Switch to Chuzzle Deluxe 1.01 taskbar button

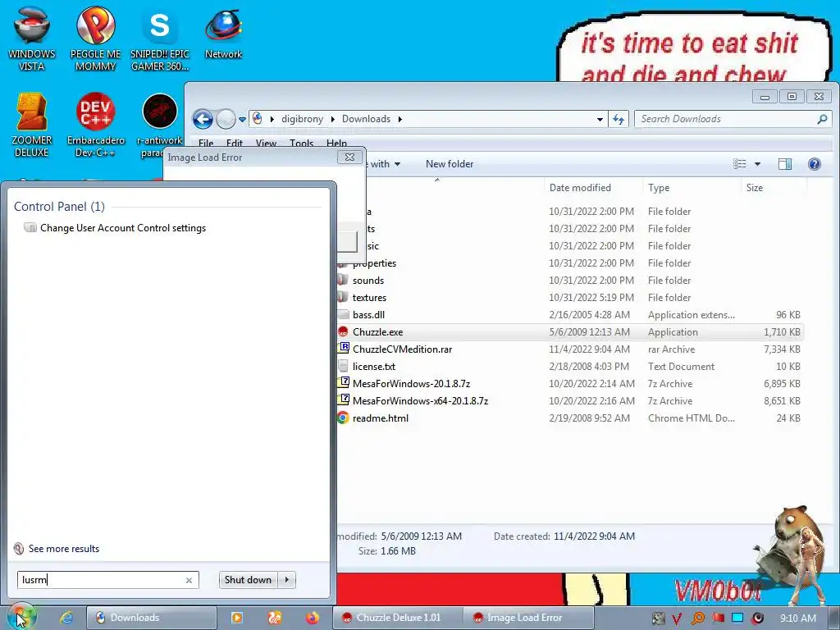[x=398, y=618]
